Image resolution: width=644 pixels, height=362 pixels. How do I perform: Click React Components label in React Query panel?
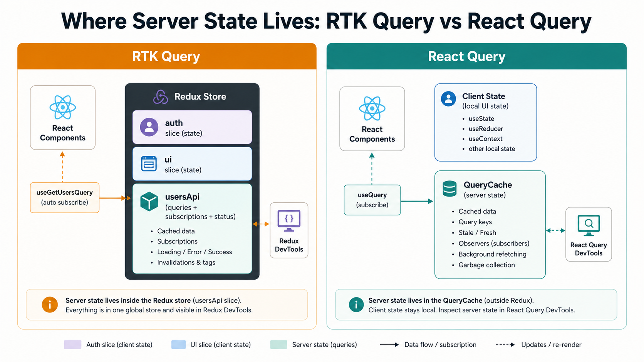coord(372,134)
